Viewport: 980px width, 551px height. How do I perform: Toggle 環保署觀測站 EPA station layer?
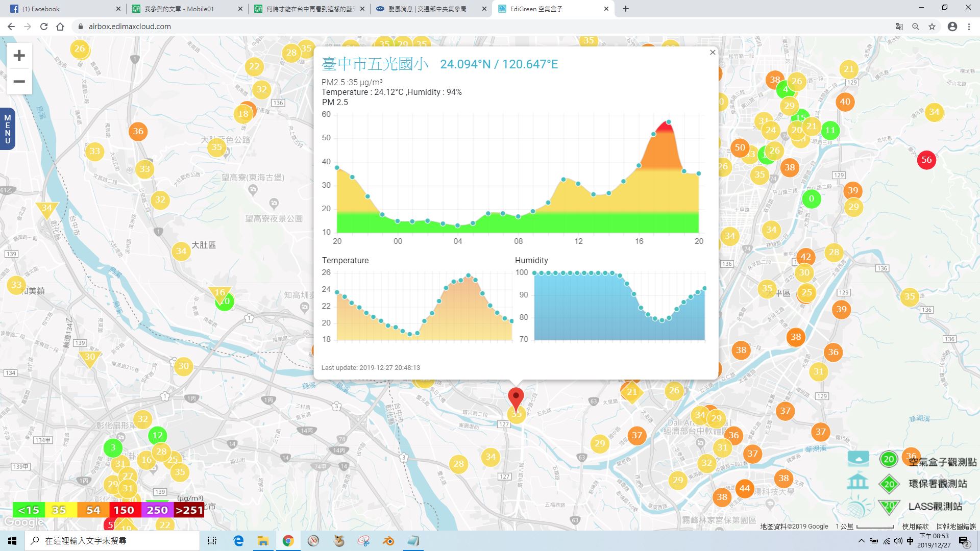pyautogui.click(x=889, y=484)
